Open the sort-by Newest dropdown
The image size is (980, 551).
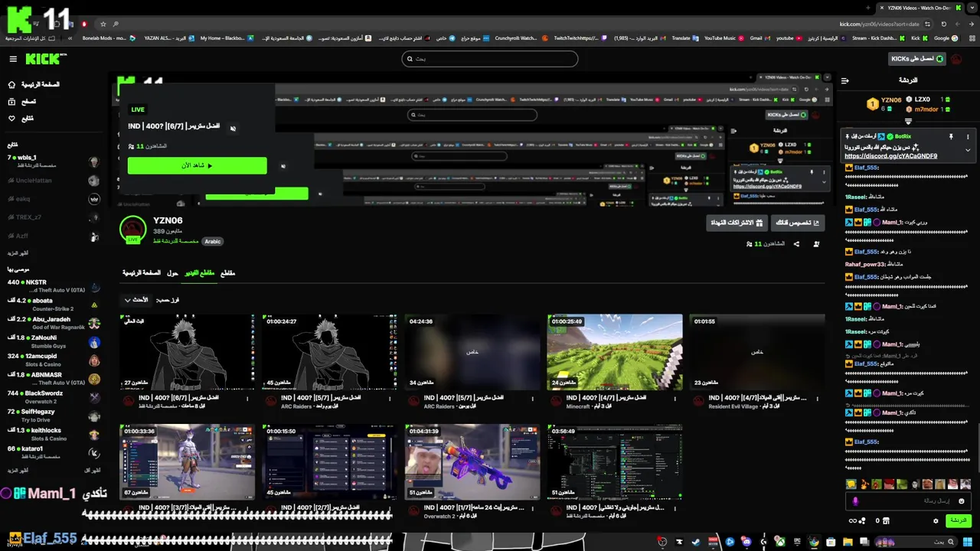[x=137, y=300]
